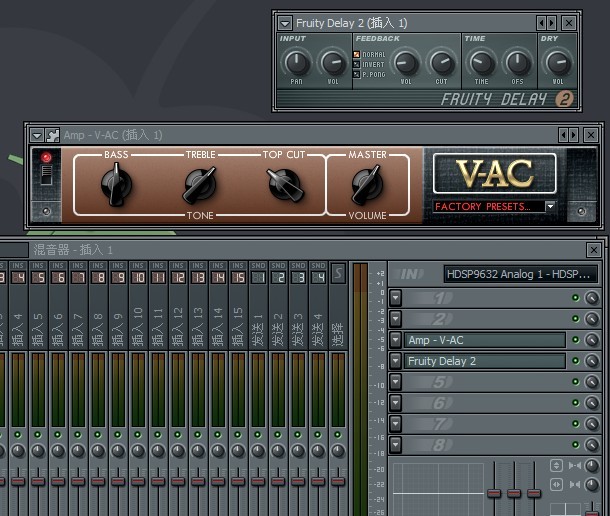Click Amp - V-AC slot mix level knob
The image size is (610, 516).
coord(592,340)
